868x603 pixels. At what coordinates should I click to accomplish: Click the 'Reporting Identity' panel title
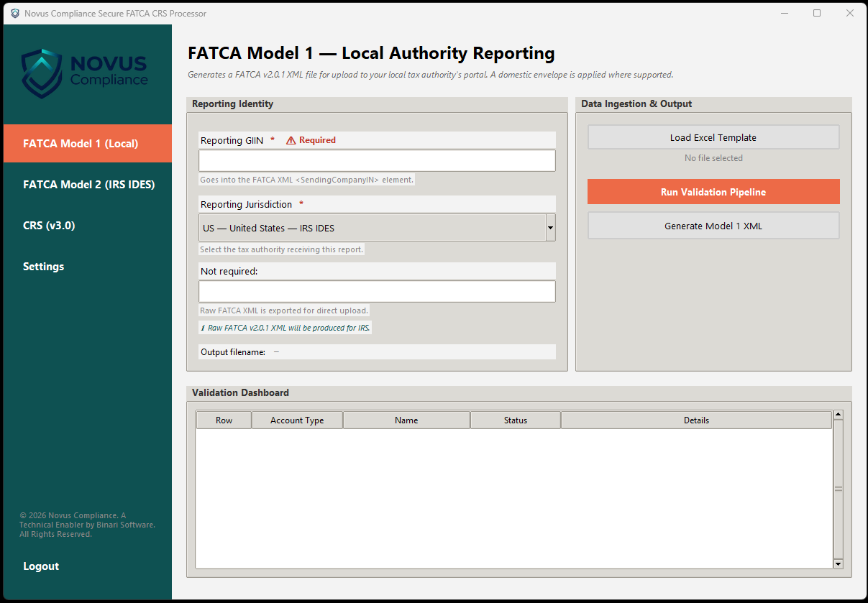point(232,103)
